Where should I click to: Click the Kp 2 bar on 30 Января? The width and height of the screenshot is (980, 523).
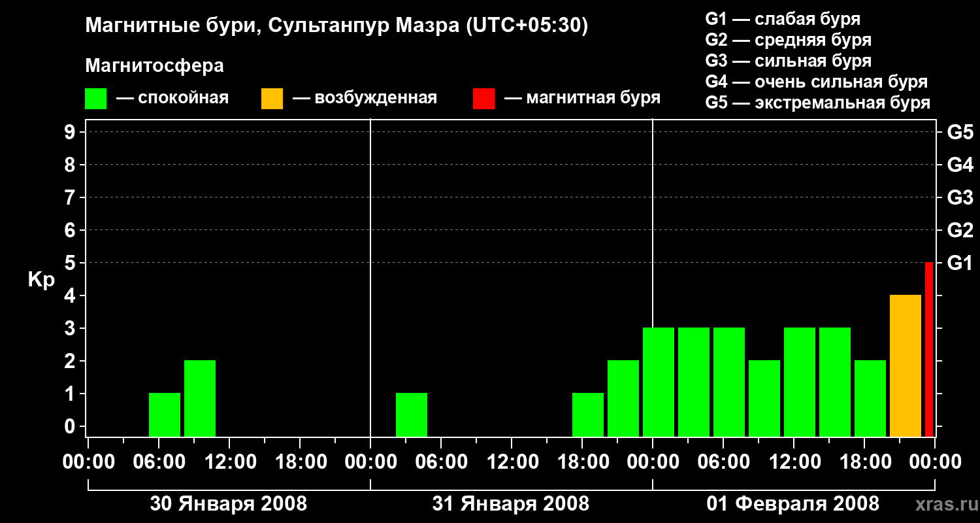tap(200, 398)
